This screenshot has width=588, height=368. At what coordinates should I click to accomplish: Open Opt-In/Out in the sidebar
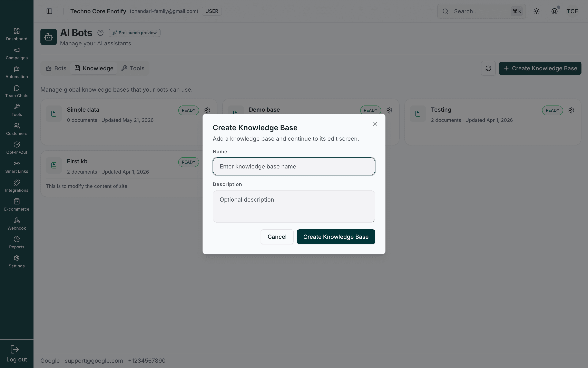pos(17,148)
